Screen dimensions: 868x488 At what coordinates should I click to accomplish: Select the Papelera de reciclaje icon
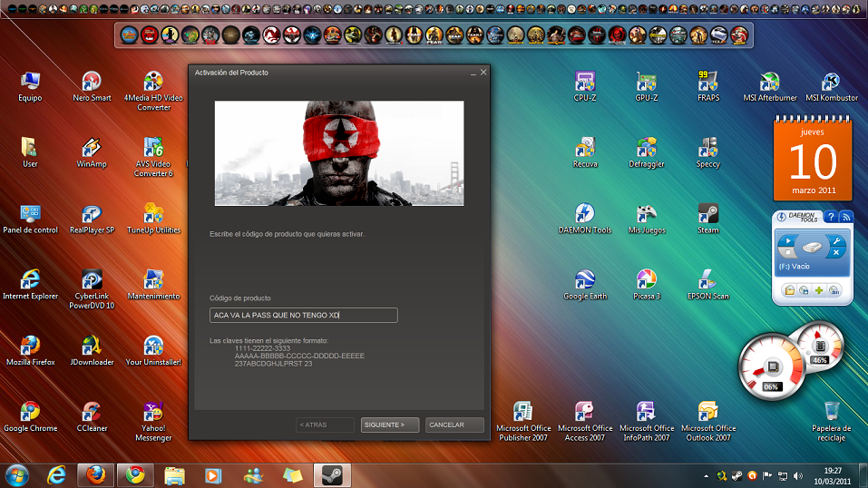pos(832,423)
